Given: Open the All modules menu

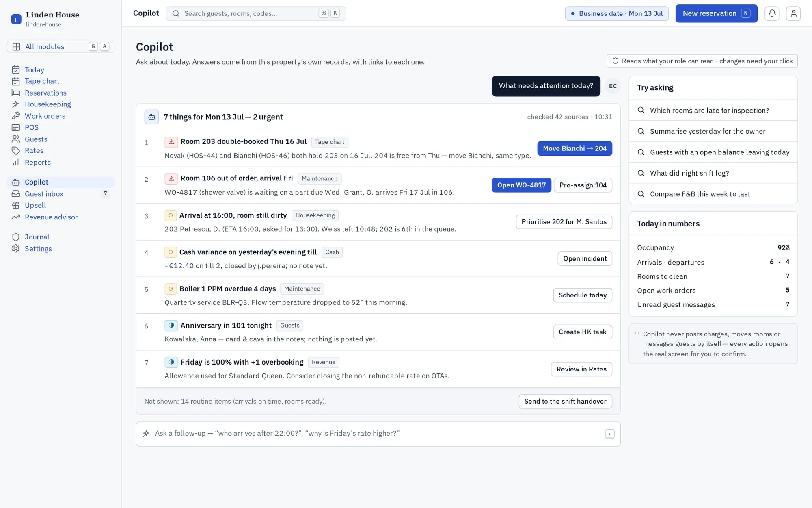Looking at the screenshot, I should [x=60, y=47].
